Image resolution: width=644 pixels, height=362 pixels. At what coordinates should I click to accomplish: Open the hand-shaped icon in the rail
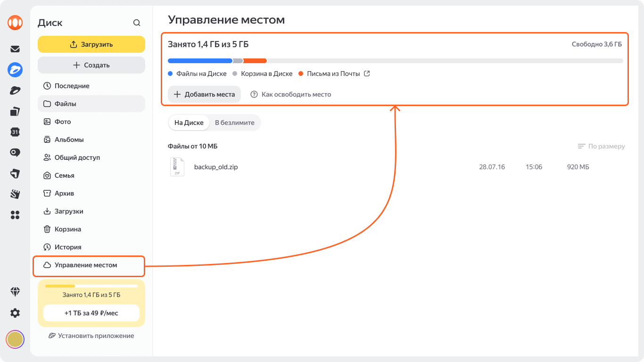coord(15,194)
